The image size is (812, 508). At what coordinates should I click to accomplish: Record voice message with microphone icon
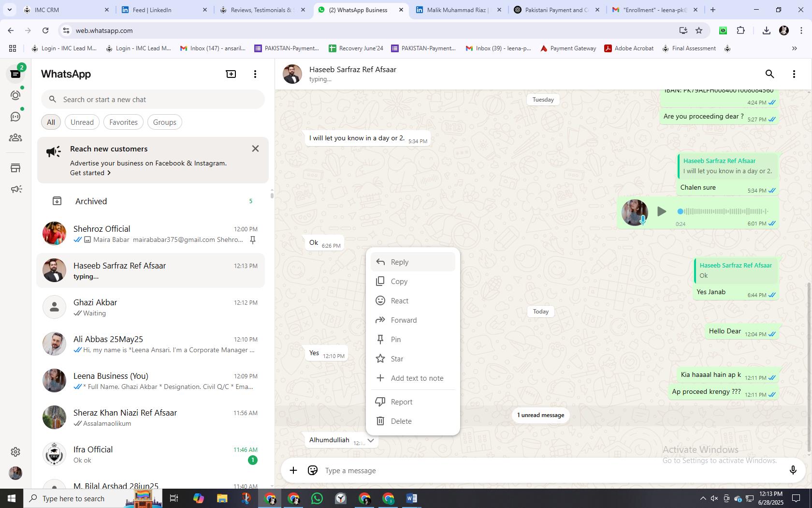tap(793, 470)
